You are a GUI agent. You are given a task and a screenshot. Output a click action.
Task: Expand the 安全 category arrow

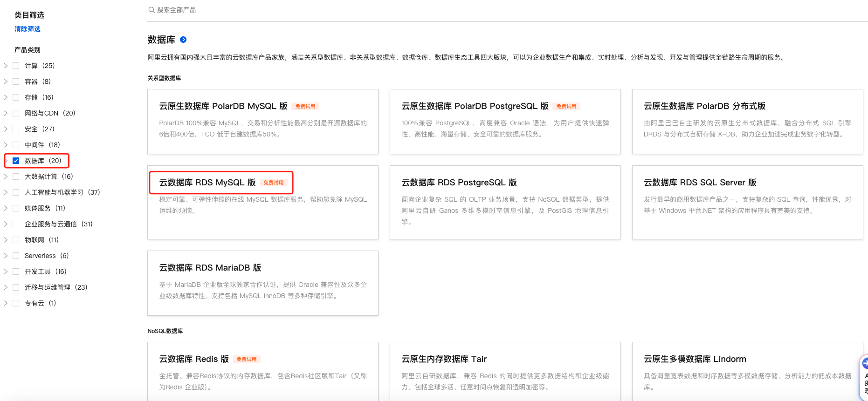point(6,129)
